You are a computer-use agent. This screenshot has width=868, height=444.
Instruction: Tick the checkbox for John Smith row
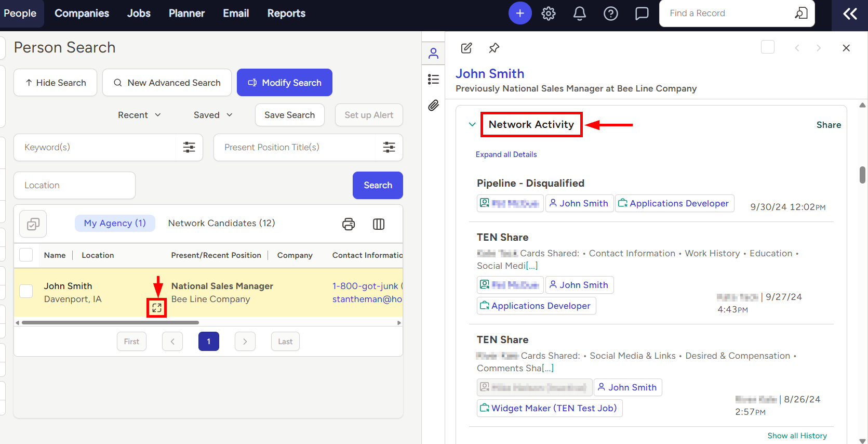tap(26, 291)
